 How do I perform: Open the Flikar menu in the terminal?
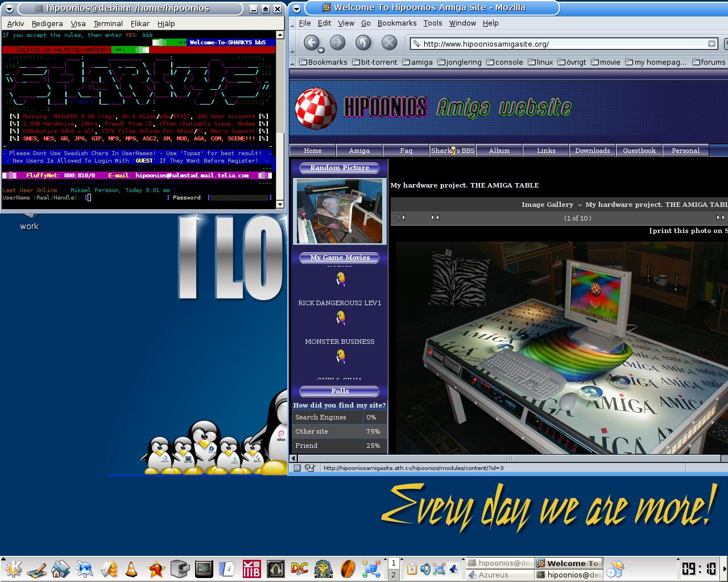(x=140, y=23)
